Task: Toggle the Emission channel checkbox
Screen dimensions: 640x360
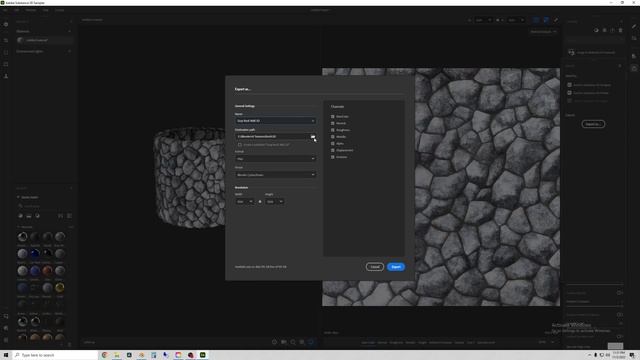Action: click(x=333, y=157)
